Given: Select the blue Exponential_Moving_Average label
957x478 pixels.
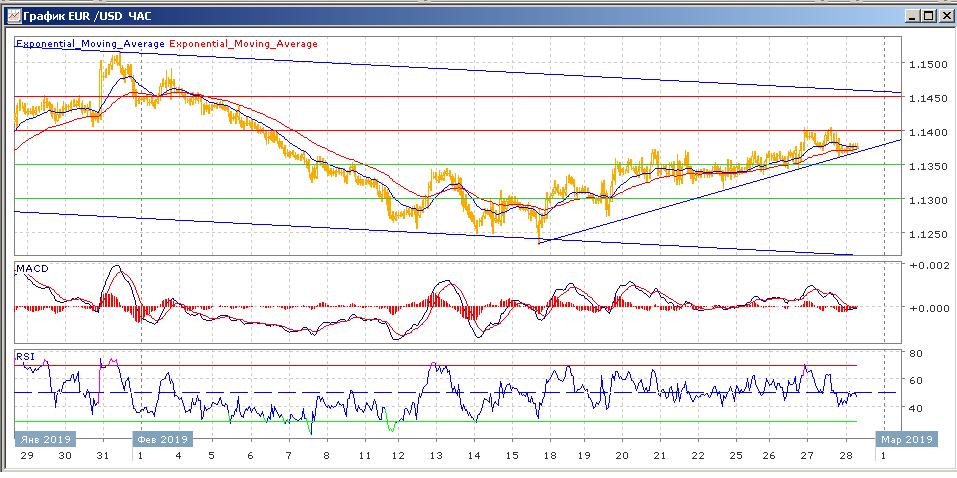Looking at the screenshot, I should point(91,44).
